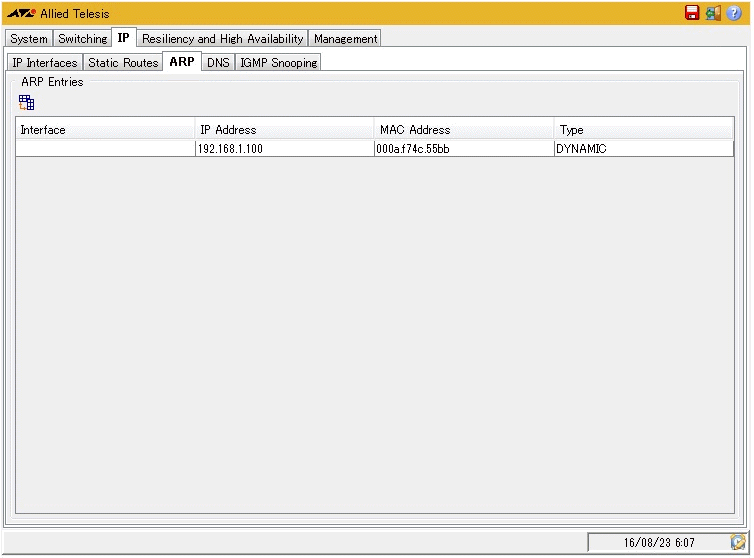The height and width of the screenshot is (558, 754).
Task: Open help via question mark icon
Action: coord(734,13)
